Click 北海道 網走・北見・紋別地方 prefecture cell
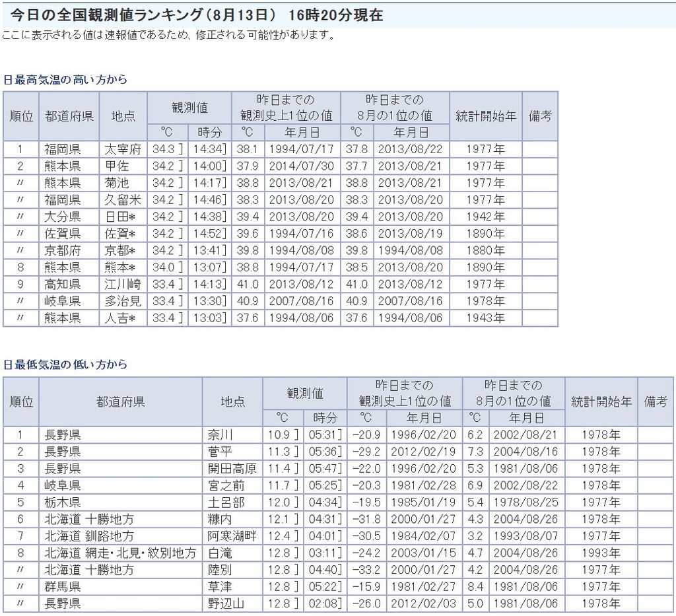The height and width of the screenshot is (616, 676). 119,553
